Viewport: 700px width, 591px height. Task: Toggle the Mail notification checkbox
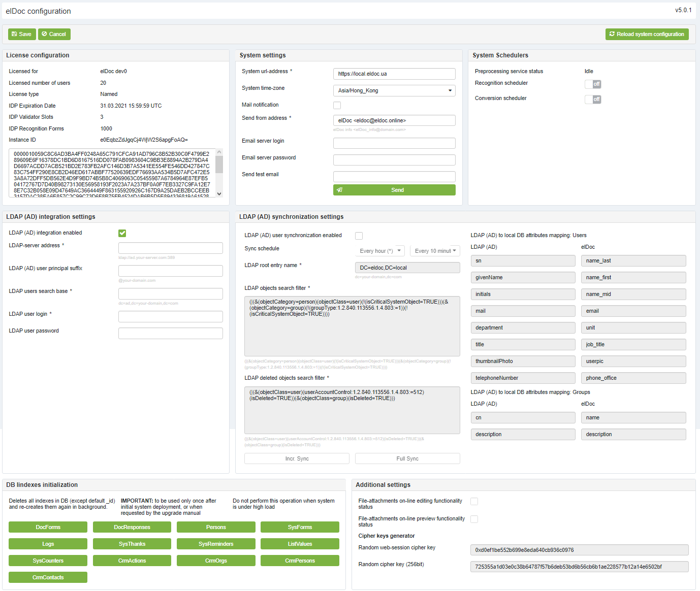coord(337,105)
